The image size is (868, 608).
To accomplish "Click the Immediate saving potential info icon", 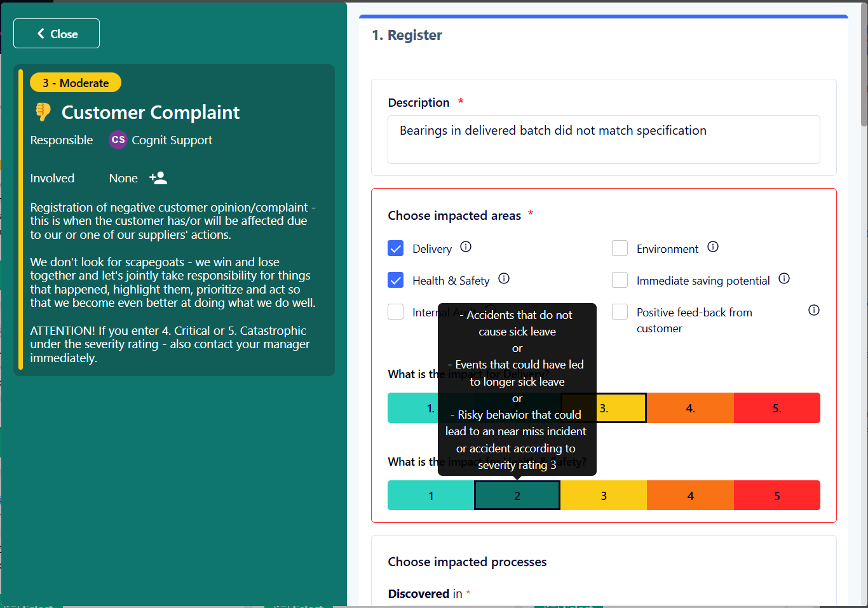I will (784, 278).
